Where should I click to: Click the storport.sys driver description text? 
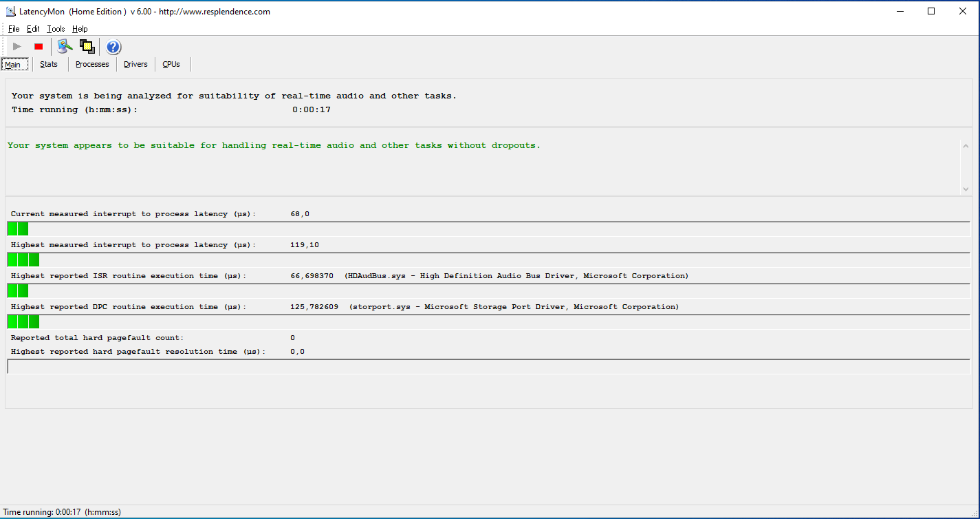pos(514,307)
